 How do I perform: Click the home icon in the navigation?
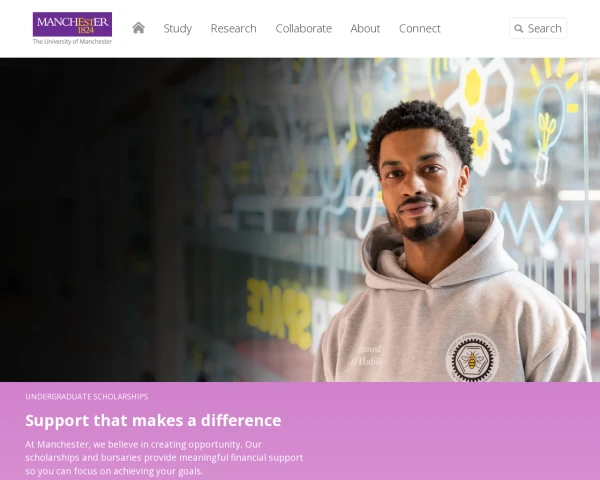click(x=138, y=28)
